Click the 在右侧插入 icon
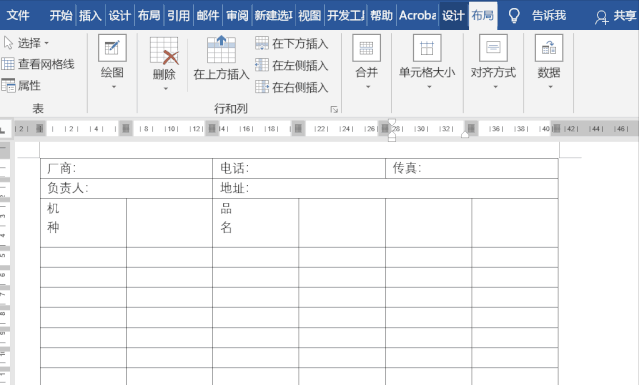 coord(262,86)
